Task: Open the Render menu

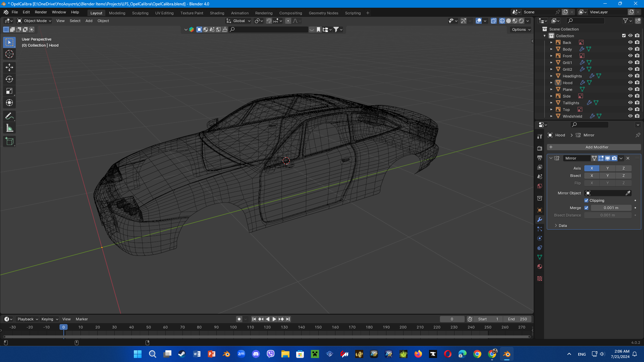Action: (41, 12)
